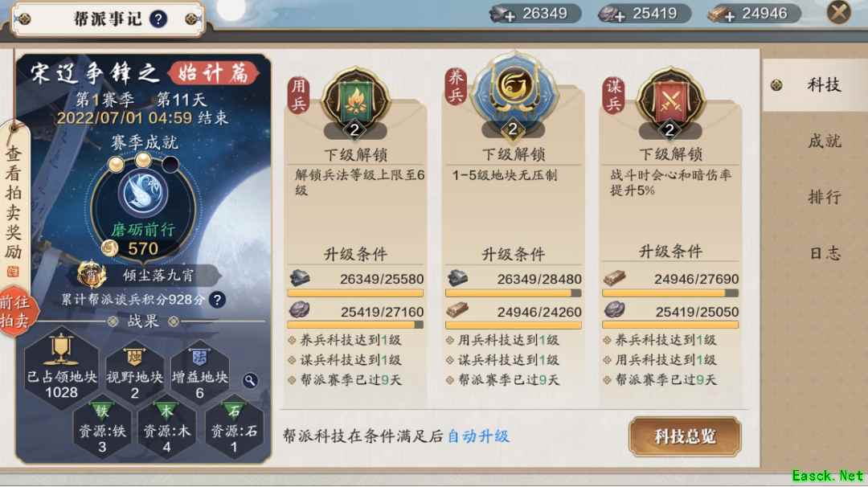
Task: Tap the 磨砺前行 season achievement emblem
Action: 143,208
